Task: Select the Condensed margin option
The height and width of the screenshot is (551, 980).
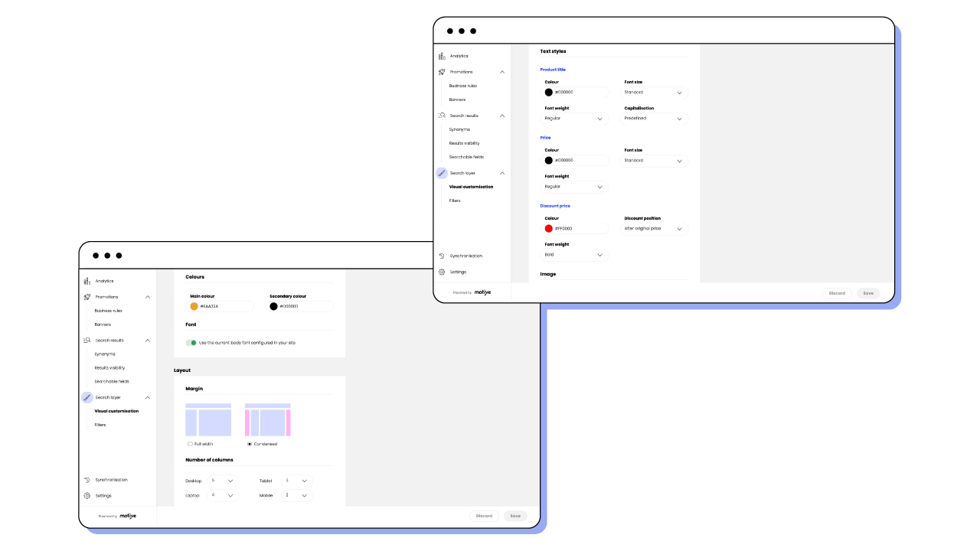Action: [249, 444]
